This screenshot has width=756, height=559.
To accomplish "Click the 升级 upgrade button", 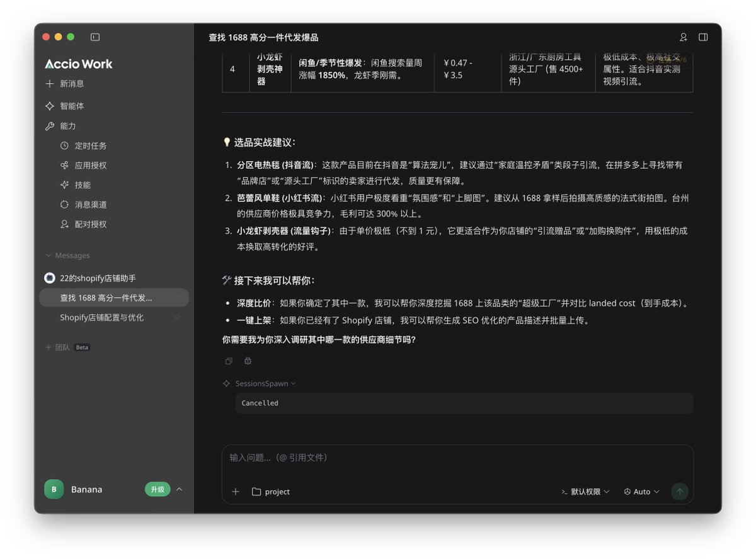I will 157,489.
